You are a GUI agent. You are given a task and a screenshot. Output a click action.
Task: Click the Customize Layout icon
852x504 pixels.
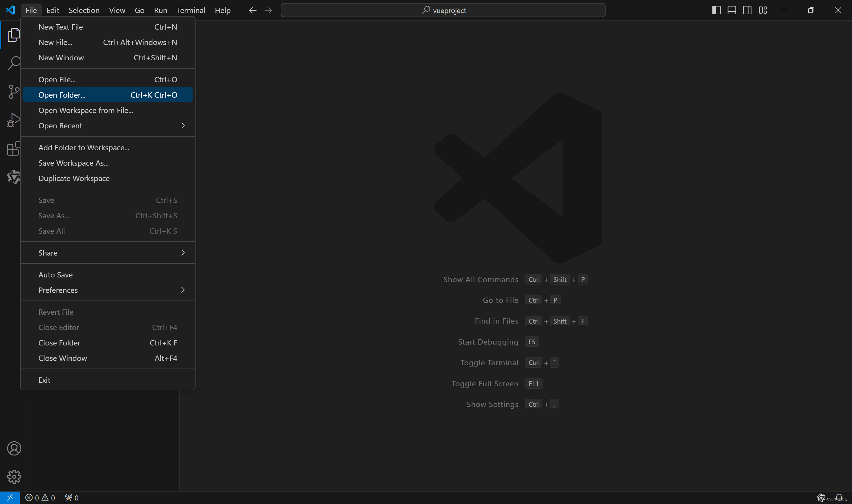[763, 10]
